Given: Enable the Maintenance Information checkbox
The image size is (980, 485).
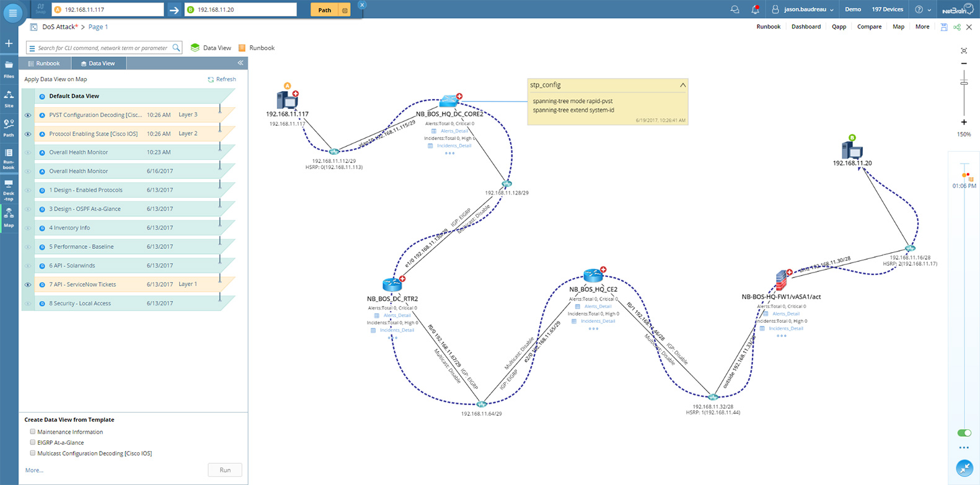Looking at the screenshot, I should (x=33, y=432).
